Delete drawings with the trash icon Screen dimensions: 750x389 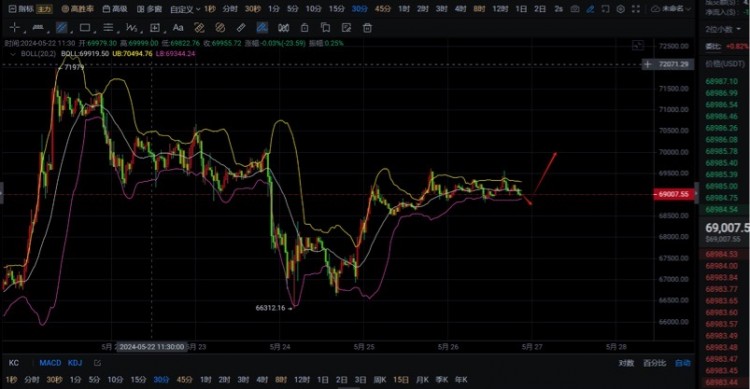(367, 28)
